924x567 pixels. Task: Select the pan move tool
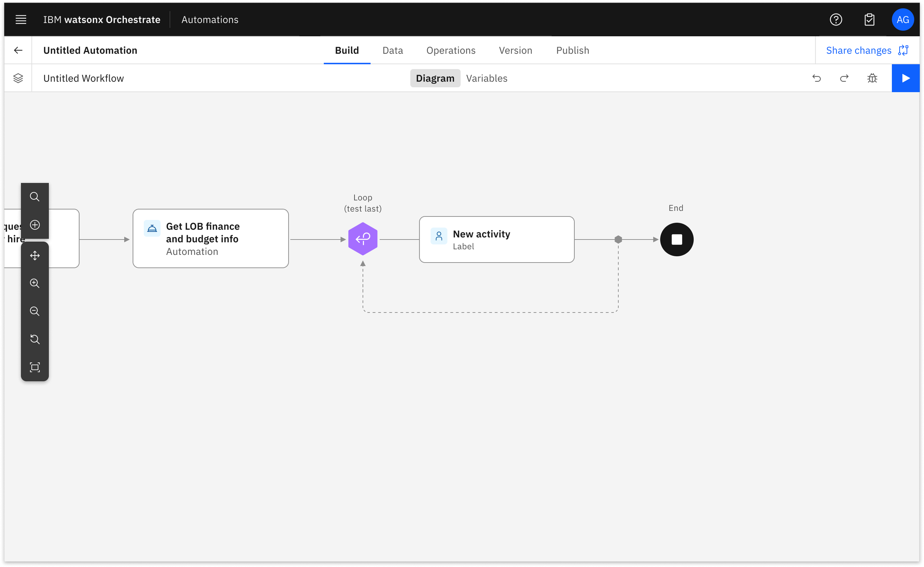[x=35, y=256]
